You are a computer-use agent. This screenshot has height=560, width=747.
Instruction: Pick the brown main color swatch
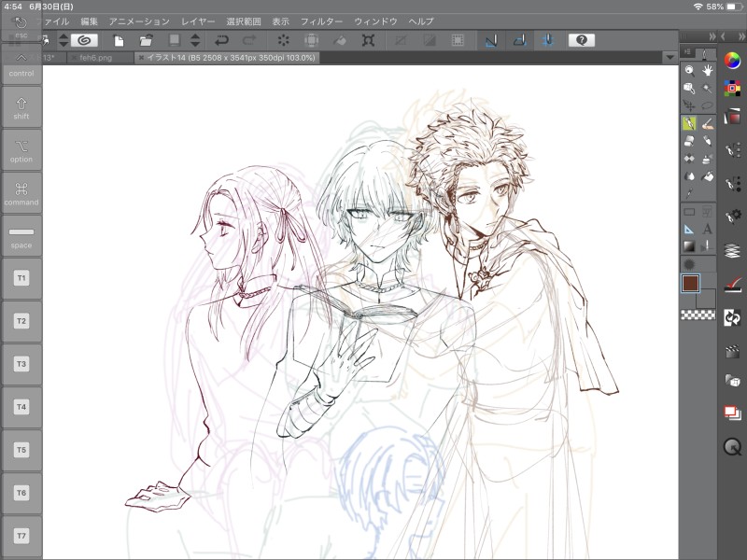point(690,284)
